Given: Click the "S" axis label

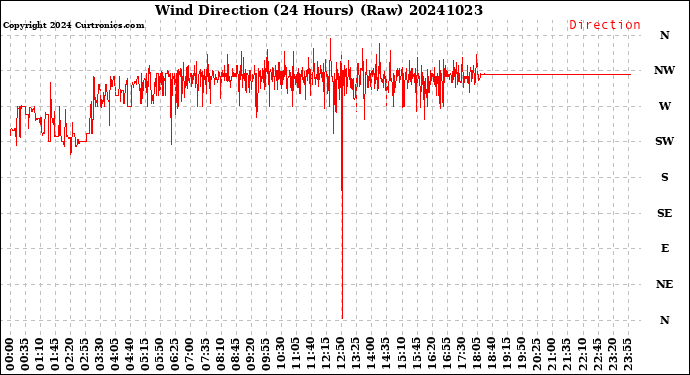Looking at the screenshot, I should pos(664,177).
